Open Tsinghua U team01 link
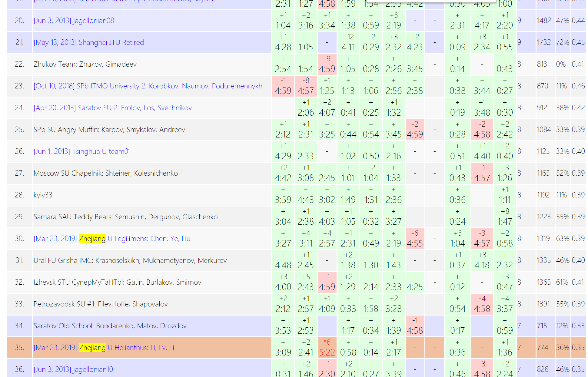The height and width of the screenshot is (377, 588). point(82,151)
